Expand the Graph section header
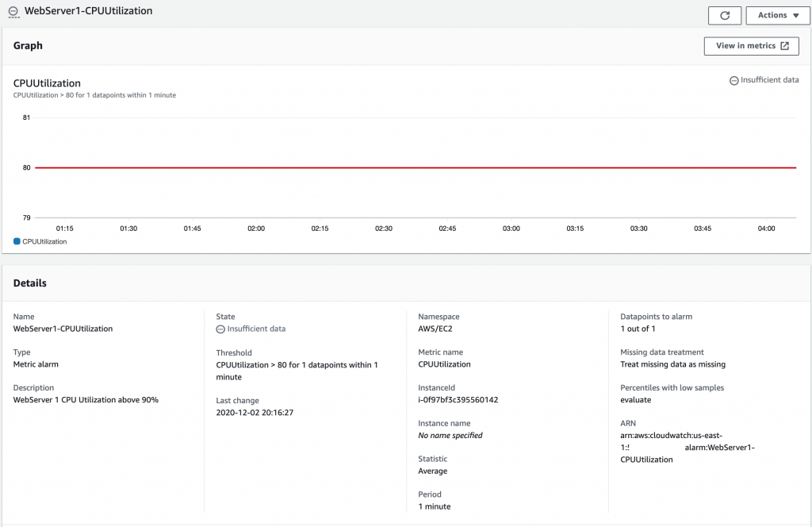The width and height of the screenshot is (812, 527). [x=28, y=45]
